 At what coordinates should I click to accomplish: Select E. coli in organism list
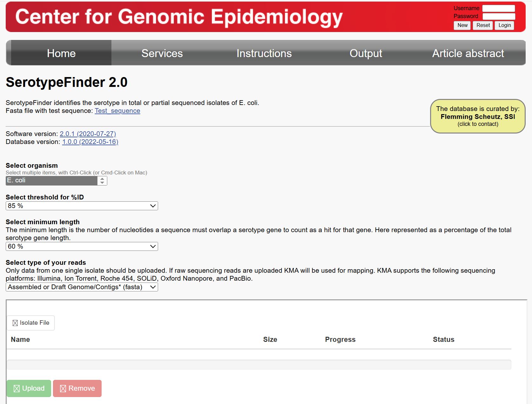click(x=51, y=180)
